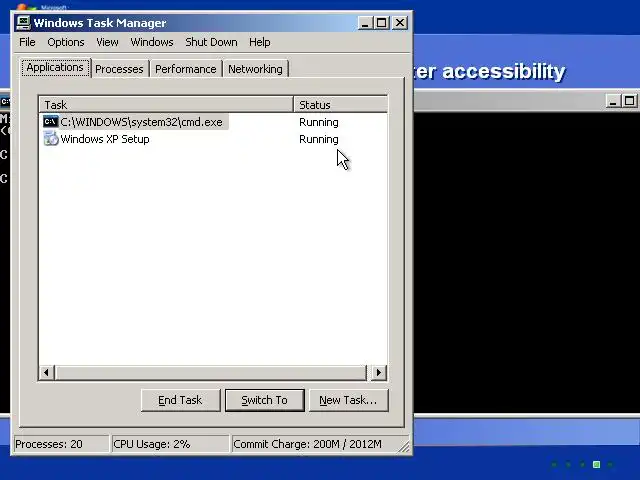Viewport: 640px width, 480px height.
Task: Open the Options menu
Action: (66, 42)
